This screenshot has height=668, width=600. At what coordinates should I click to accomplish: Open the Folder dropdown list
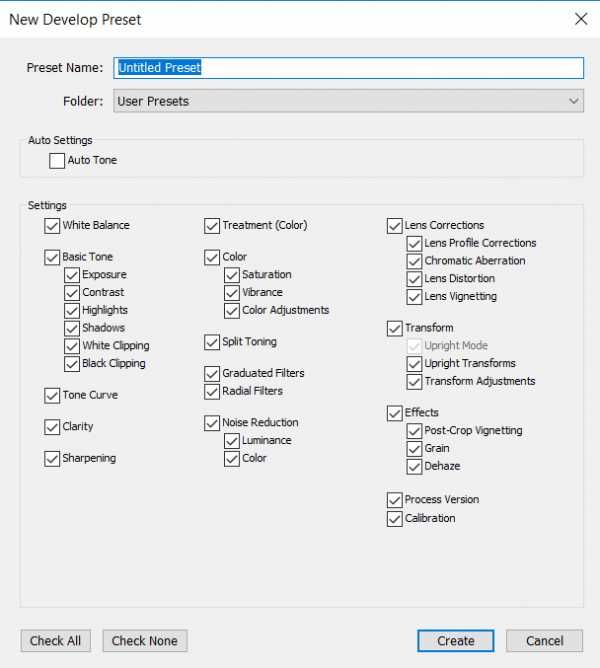(349, 101)
